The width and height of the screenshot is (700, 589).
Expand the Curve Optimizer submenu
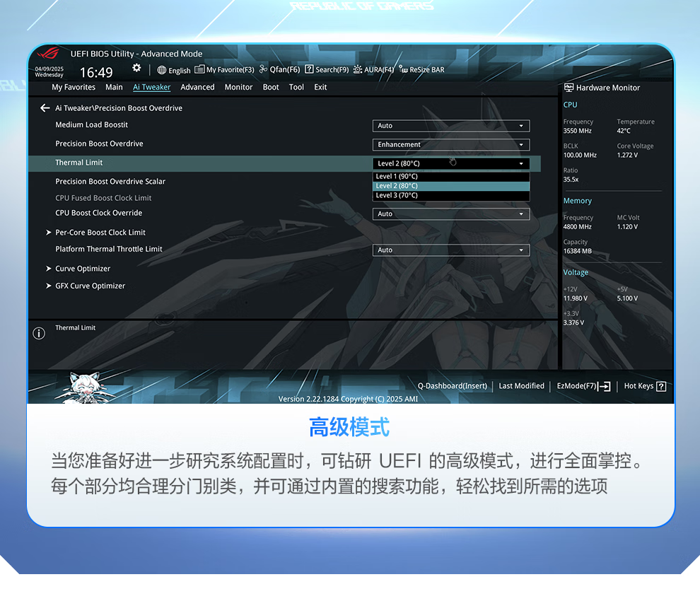[82, 269]
